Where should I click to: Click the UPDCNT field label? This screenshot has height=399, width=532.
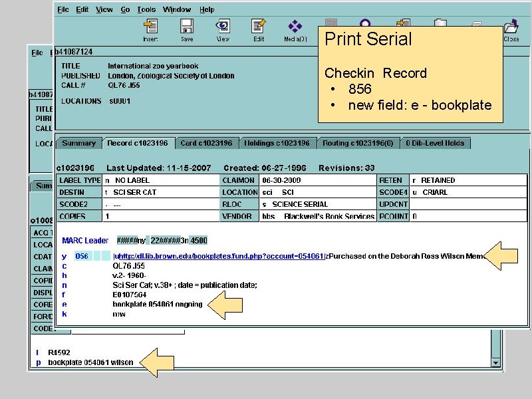click(x=393, y=204)
